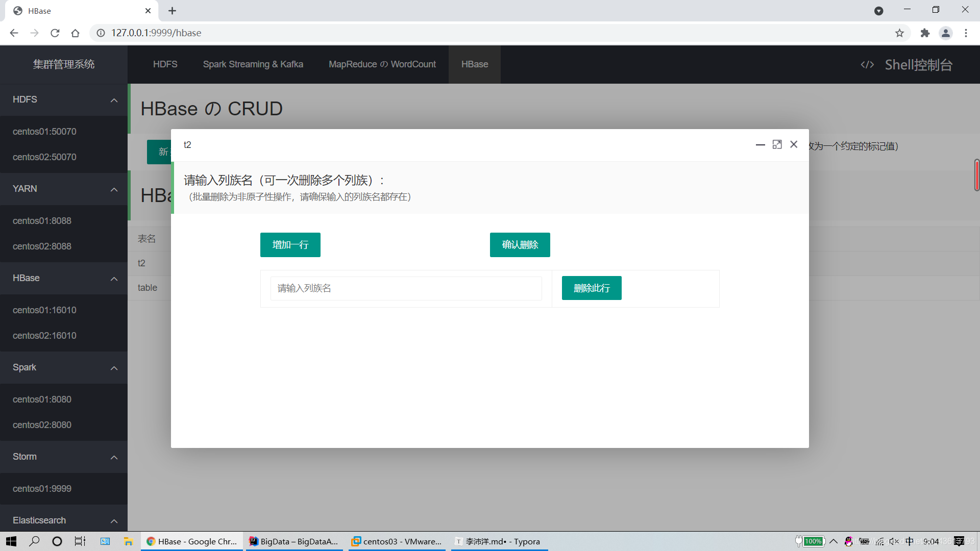Click the Storm section icon in sidebar
The image size is (980, 551).
115,457
